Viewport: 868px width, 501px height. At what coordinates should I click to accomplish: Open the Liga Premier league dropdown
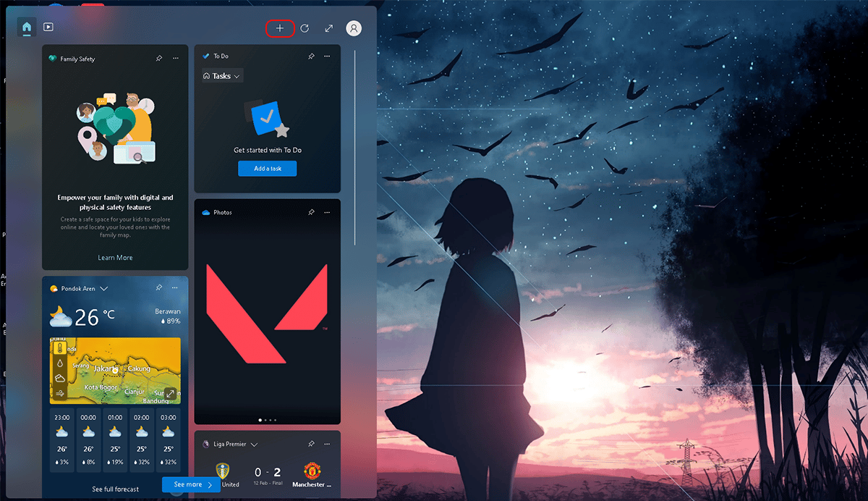254,444
